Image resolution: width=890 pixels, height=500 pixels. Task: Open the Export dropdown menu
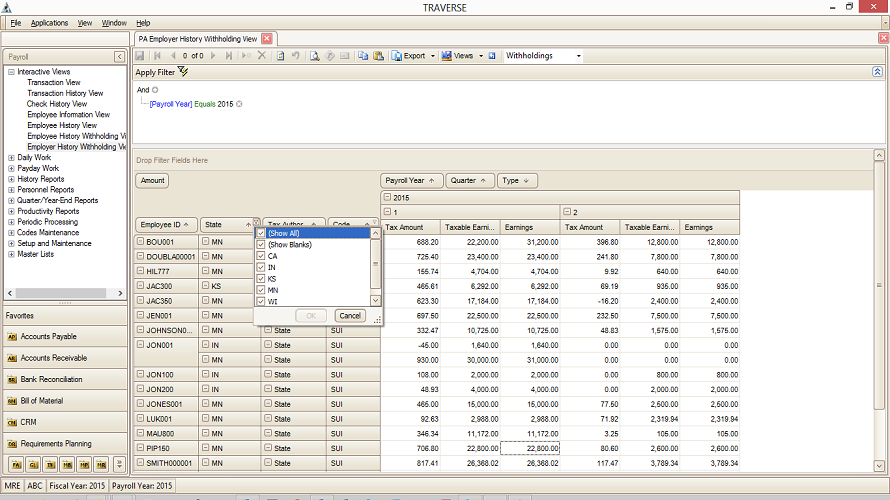(432, 56)
